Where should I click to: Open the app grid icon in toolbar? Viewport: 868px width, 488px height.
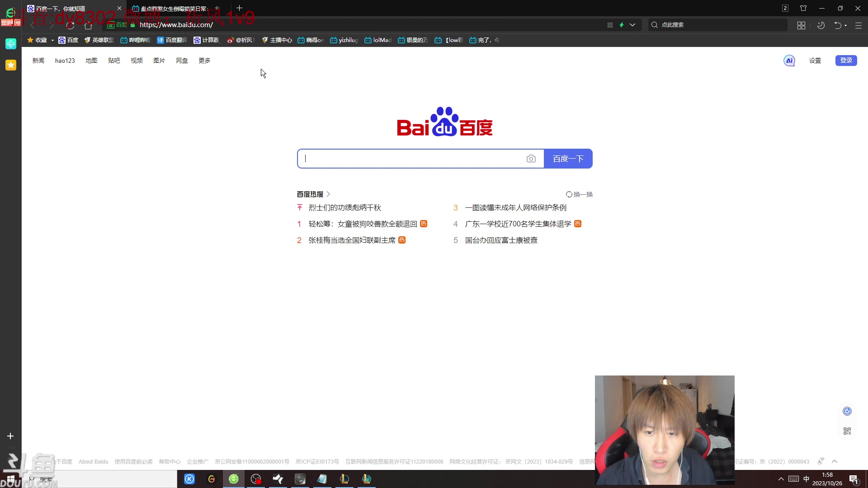(801, 25)
